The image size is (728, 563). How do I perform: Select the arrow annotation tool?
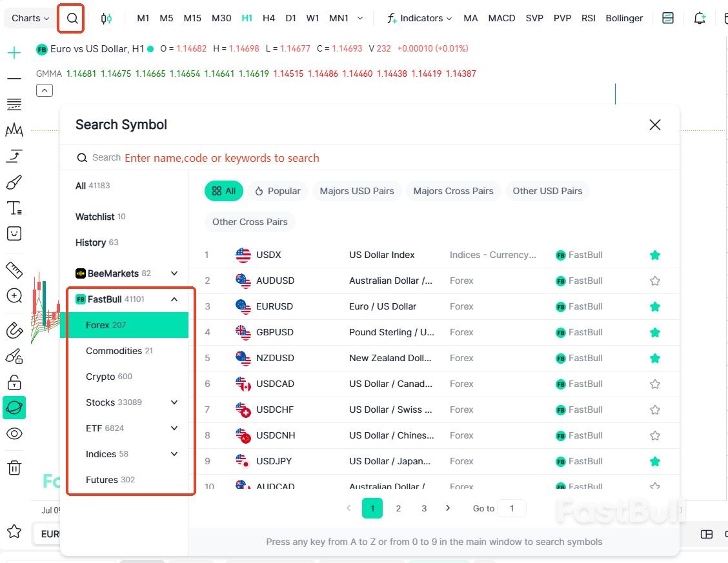click(14, 156)
